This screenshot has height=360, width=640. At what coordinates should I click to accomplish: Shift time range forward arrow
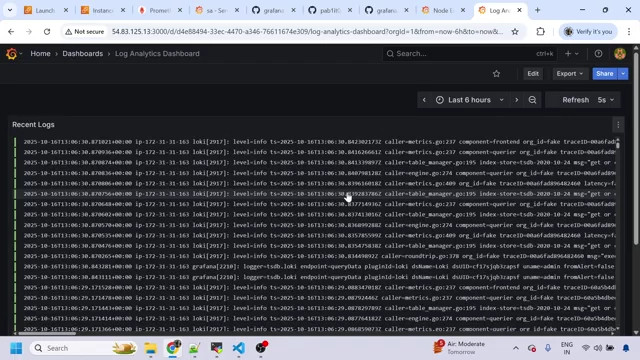pyautogui.click(x=517, y=100)
